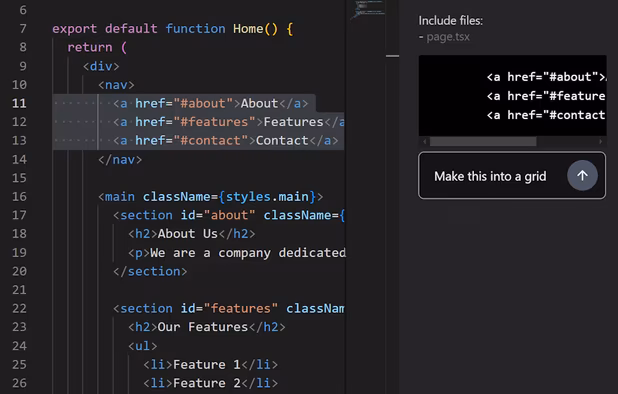Click the Home function name
This screenshot has height=394, width=618.
click(x=248, y=29)
